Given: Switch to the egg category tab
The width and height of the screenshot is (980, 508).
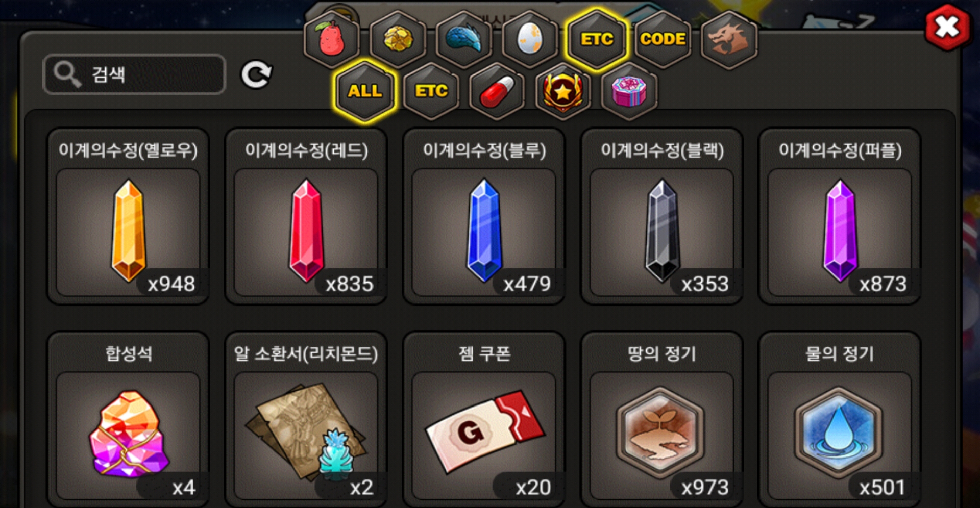Looking at the screenshot, I should pyautogui.click(x=530, y=39).
